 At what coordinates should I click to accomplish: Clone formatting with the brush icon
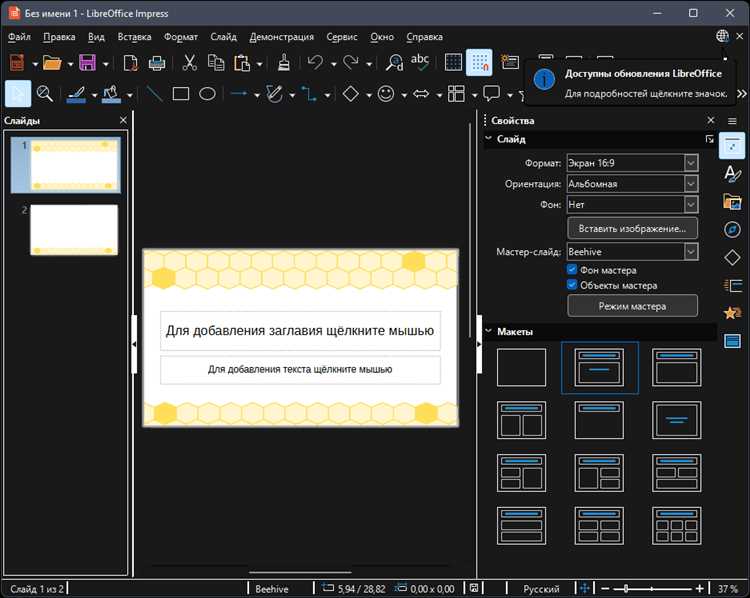284,63
